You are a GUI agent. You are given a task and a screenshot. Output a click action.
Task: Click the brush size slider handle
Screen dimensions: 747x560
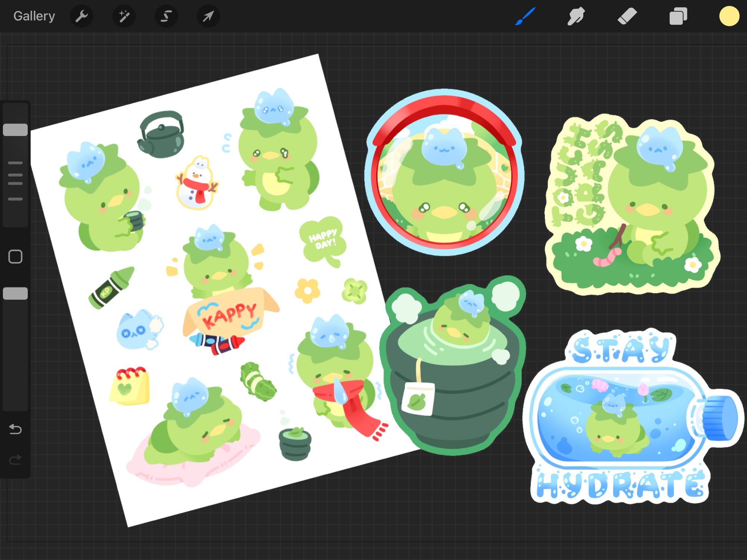point(15,130)
